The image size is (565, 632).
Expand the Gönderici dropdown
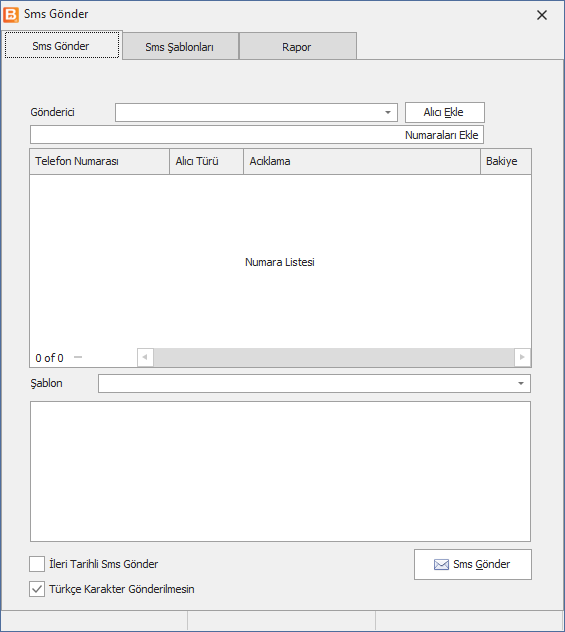[x=388, y=112]
